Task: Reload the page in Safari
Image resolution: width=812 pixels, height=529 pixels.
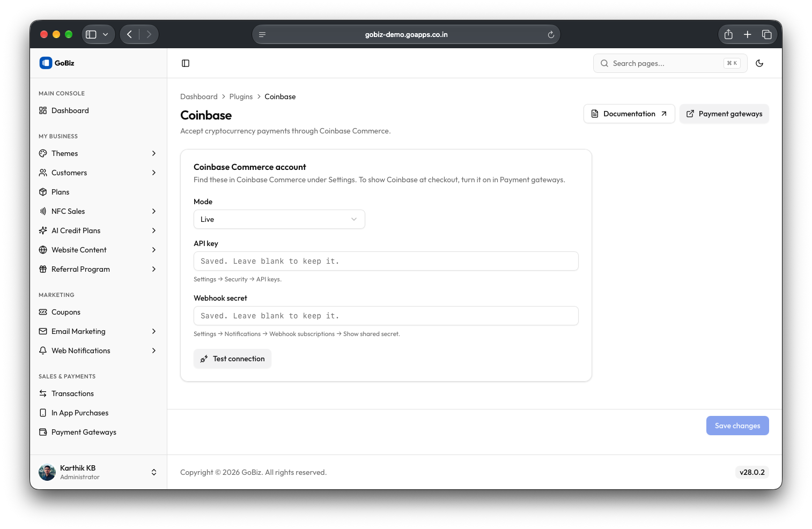Action: coord(551,35)
